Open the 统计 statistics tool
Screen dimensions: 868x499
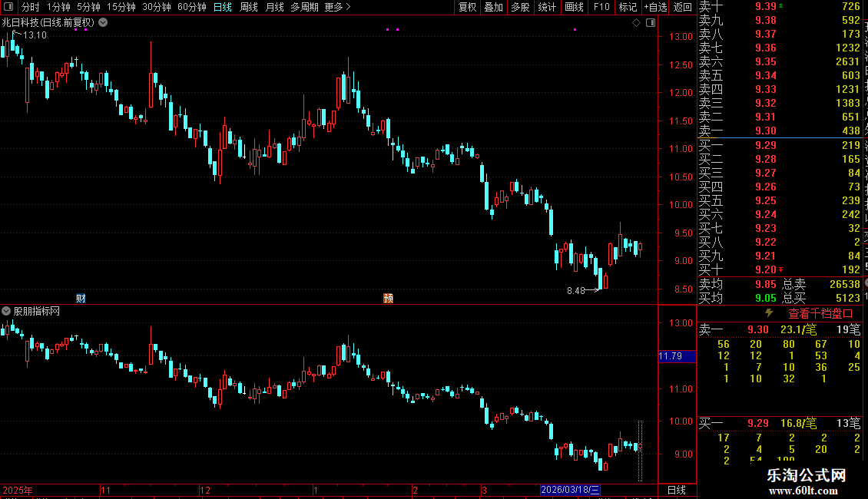(547, 7)
